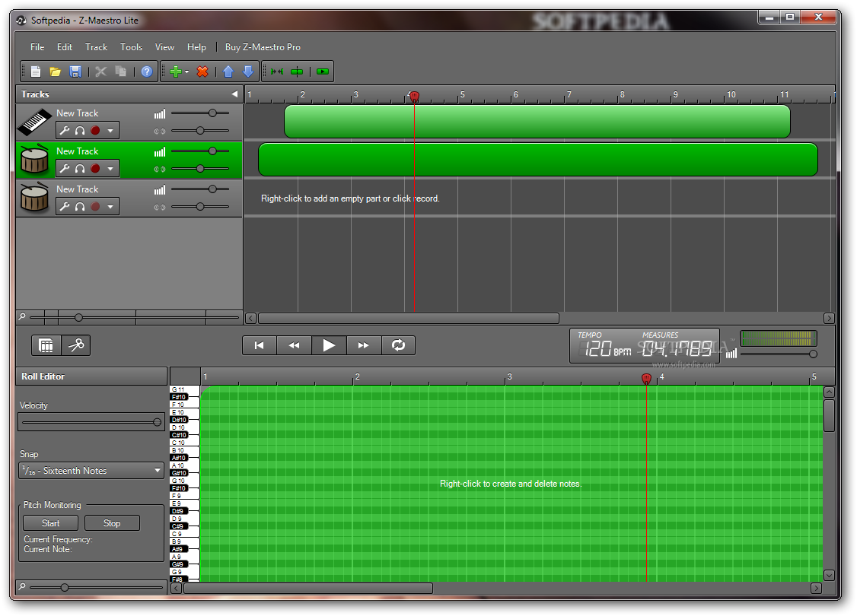Click zoom magnifier under the Tracks panel
The height and width of the screenshot is (616, 857).
coord(22,316)
